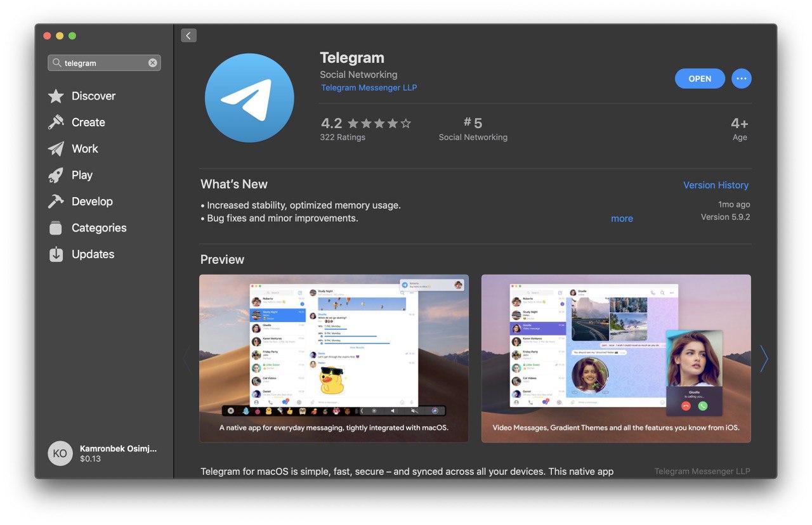Click the Play rocket icon
Viewport: 812px width, 525px height.
click(56, 175)
